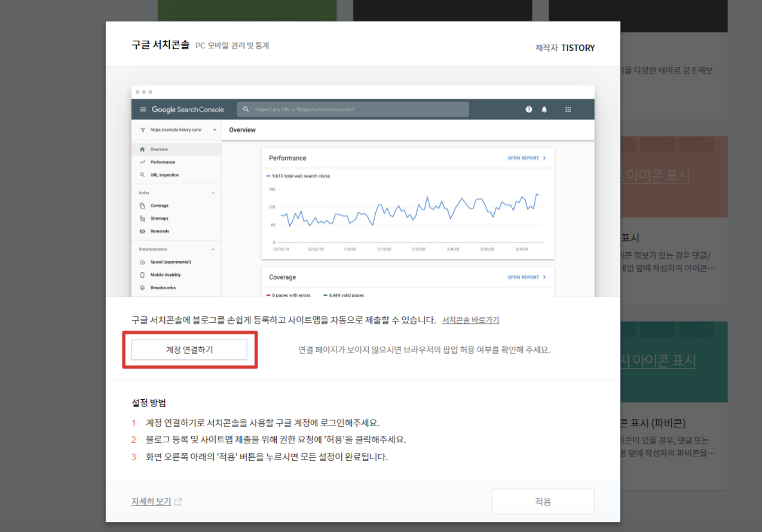
Task: Click step 3 text about 적용 버튼
Action: point(267,457)
